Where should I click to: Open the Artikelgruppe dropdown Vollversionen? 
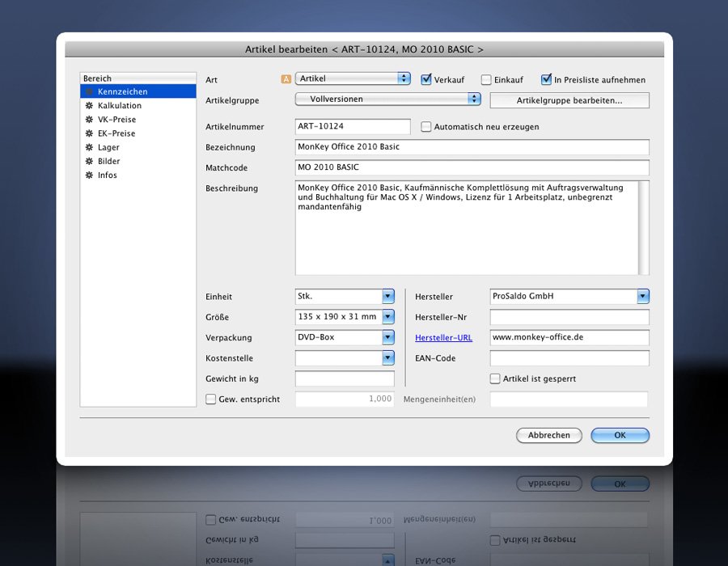[x=387, y=99]
